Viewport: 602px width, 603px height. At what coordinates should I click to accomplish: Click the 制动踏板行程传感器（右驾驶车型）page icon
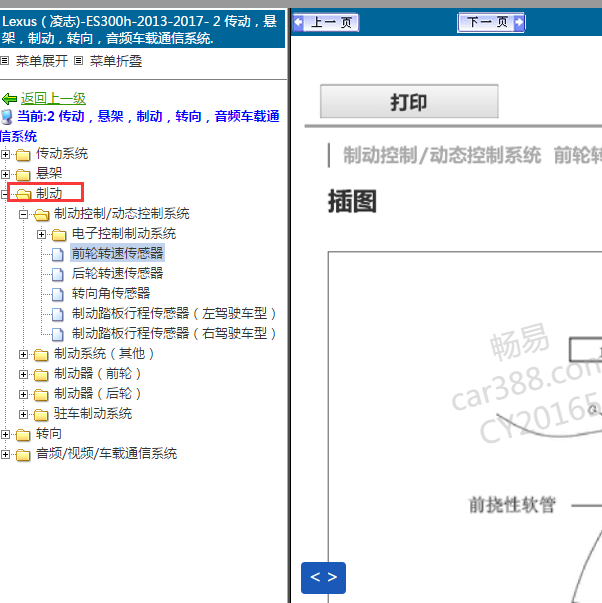click(x=58, y=334)
